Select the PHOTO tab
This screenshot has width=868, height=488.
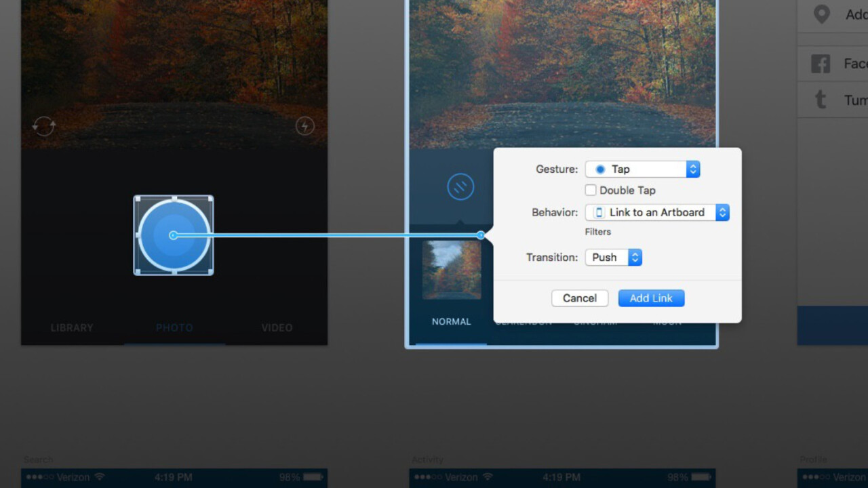pos(174,328)
